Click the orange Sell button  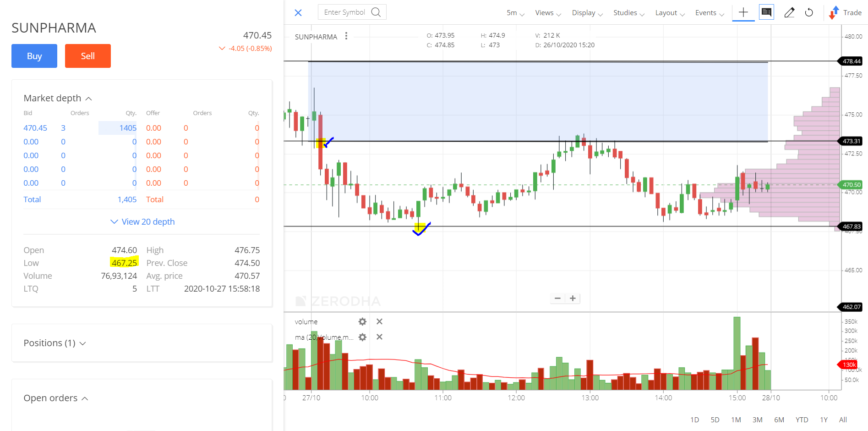[88, 56]
